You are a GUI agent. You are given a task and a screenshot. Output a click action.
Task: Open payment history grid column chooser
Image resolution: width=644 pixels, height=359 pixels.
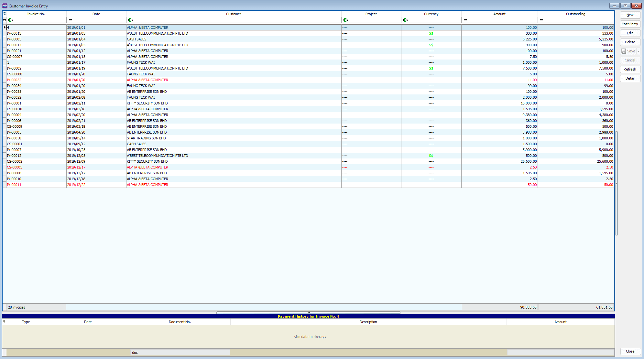4,322
